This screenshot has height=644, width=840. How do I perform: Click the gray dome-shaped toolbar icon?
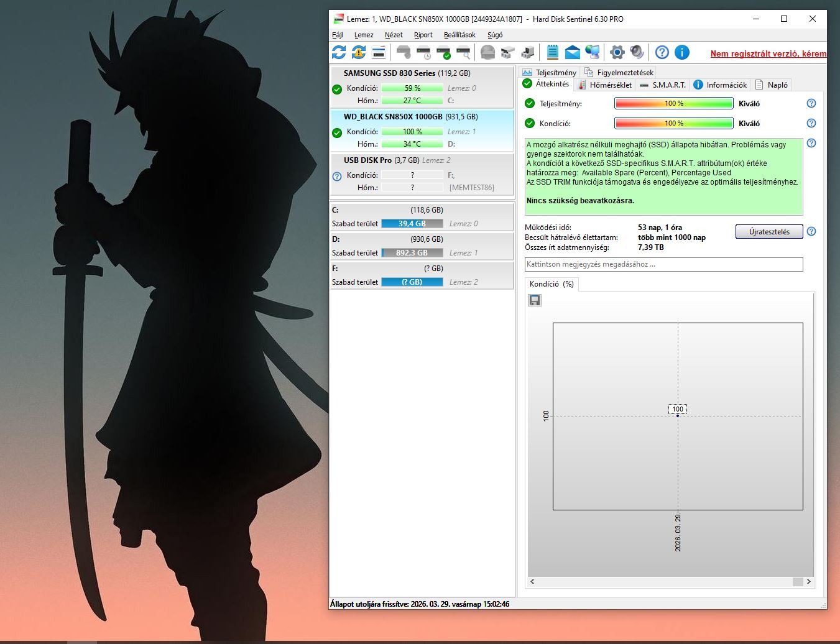[488, 52]
